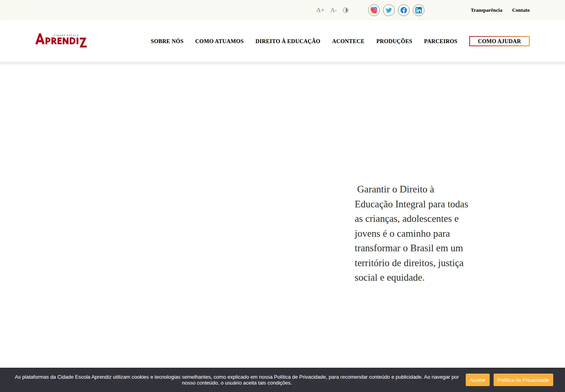Open the Parceiros menu

coord(441,41)
